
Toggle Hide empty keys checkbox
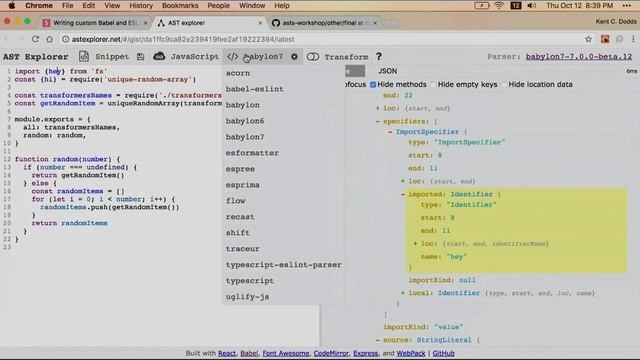tap(433, 84)
